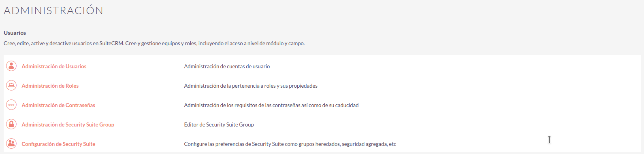Click the padlock icon for Security Suite Group
The height and width of the screenshot is (154, 644).
pyautogui.click(x=11, y=124)
